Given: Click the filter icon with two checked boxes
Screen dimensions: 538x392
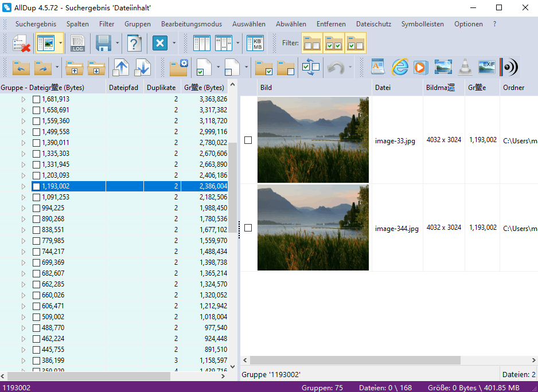Looking at the screenshot, I should 333,43.
